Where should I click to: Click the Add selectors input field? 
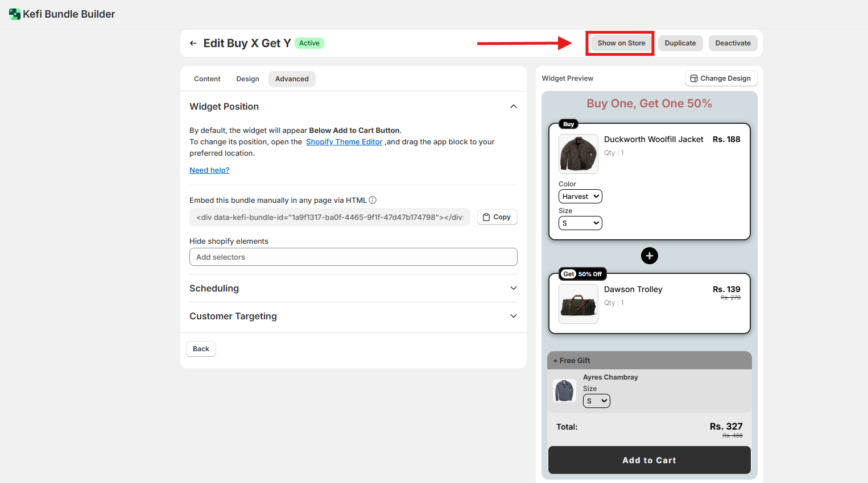coord(353,257)
